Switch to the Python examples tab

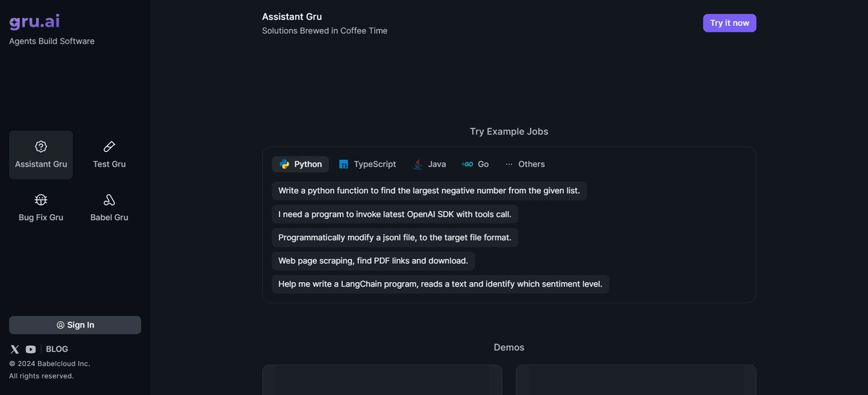[x=300, y=164]
